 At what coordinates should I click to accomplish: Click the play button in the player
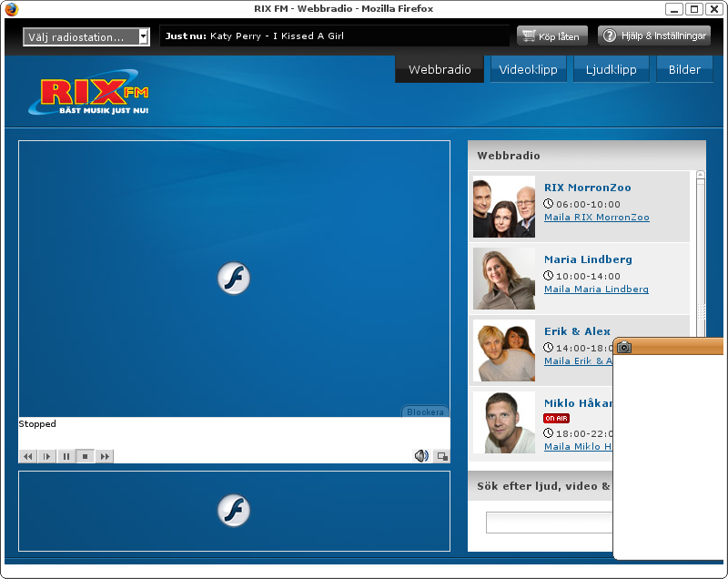pos(47,456)
